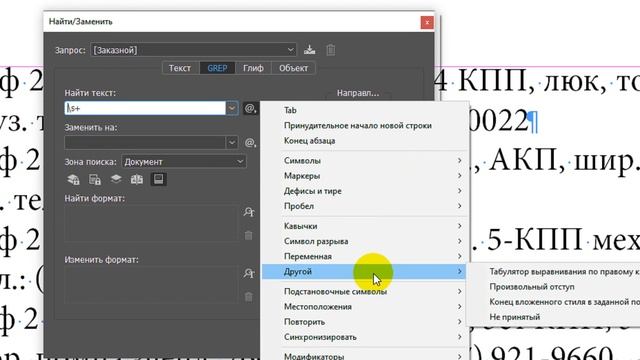Image resolution: width=640 pixels, height=360 pixels.
Task: Select the highlighted Другой menu item
Action: click(365, 271)
